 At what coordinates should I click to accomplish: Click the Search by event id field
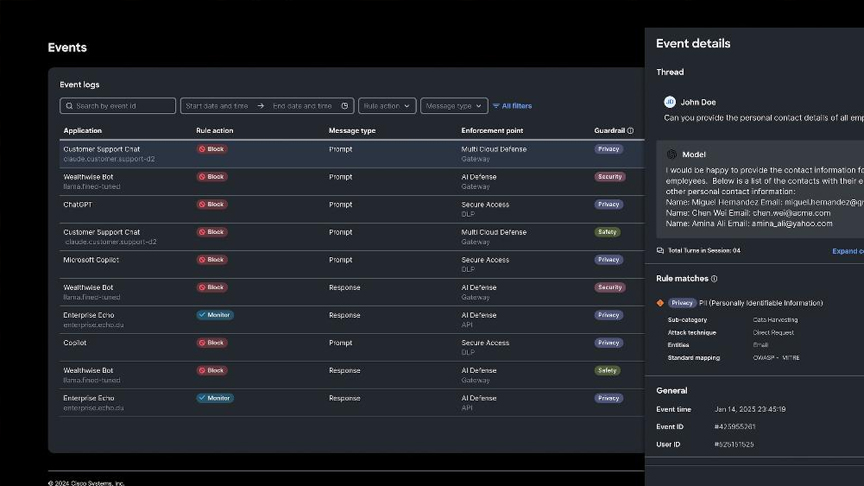117,106
